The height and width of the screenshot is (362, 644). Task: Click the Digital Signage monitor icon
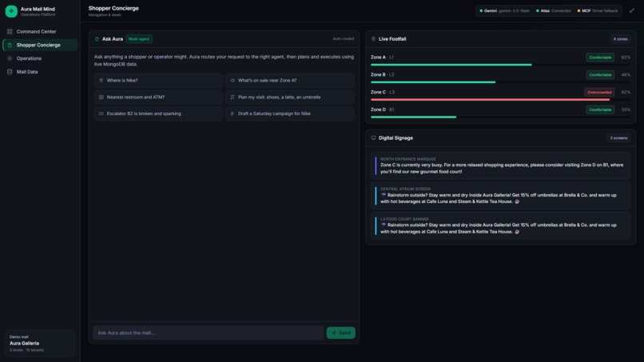click(373, 138)
